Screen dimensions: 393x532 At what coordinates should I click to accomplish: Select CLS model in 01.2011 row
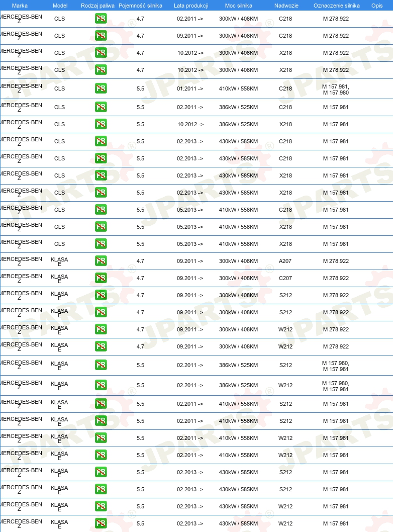click(x=59, y=88)
